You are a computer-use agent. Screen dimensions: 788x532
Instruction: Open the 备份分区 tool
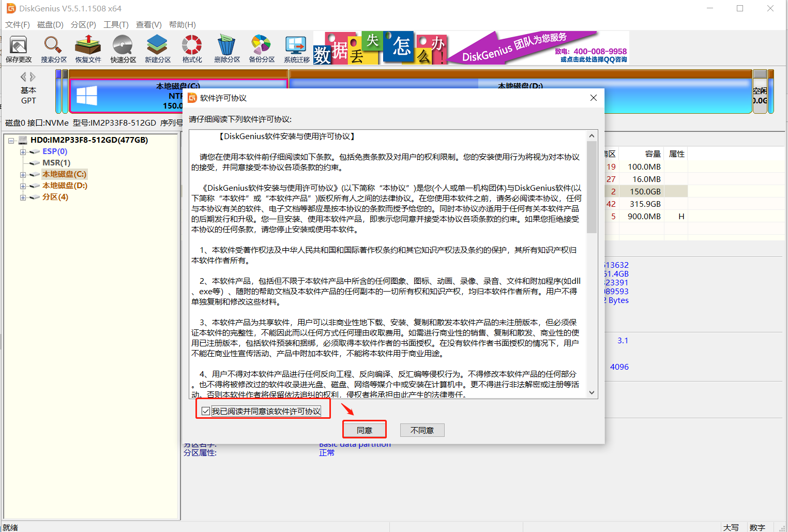click(262, 49)
